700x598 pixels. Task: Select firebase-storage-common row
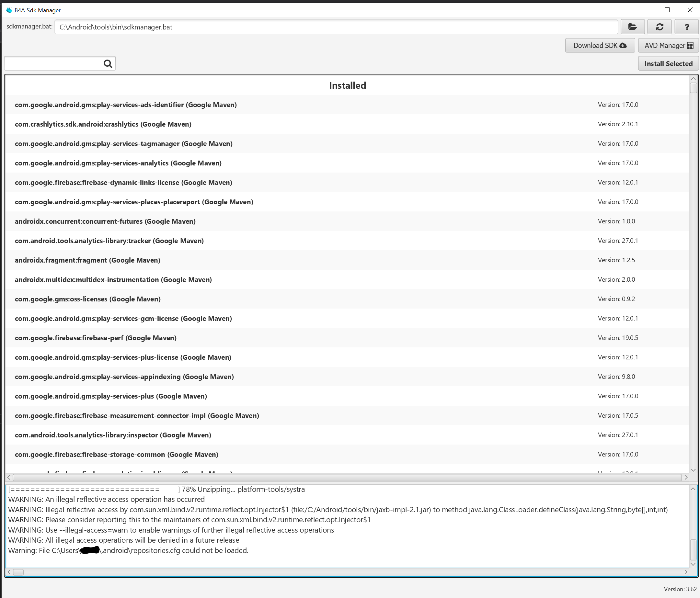347,454
